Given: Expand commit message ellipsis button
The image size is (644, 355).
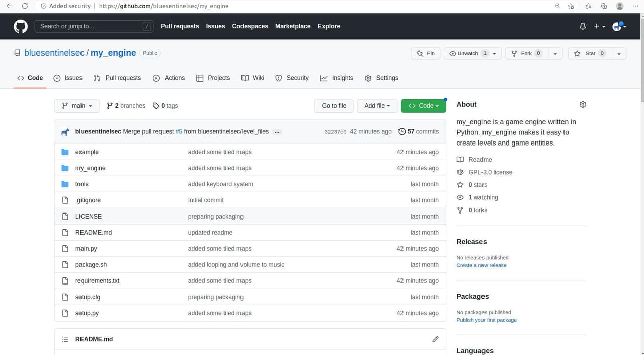Looking at the screenshot, I should pyautogui.click(x=277, y=132).
